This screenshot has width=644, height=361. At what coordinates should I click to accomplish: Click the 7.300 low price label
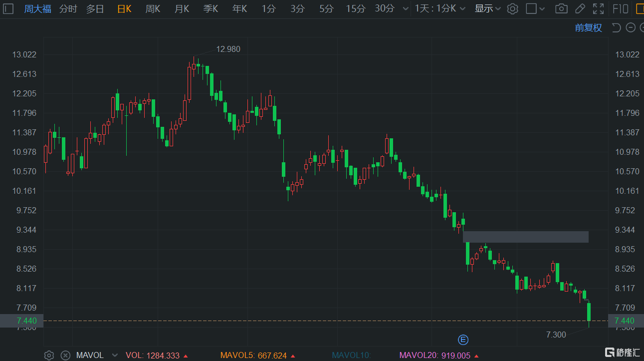556,335
